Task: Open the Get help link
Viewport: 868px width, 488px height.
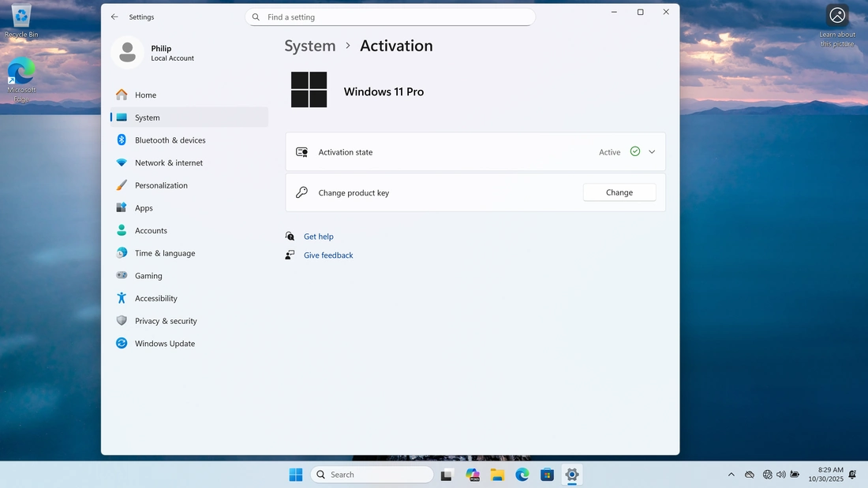Action: point(319,237)
